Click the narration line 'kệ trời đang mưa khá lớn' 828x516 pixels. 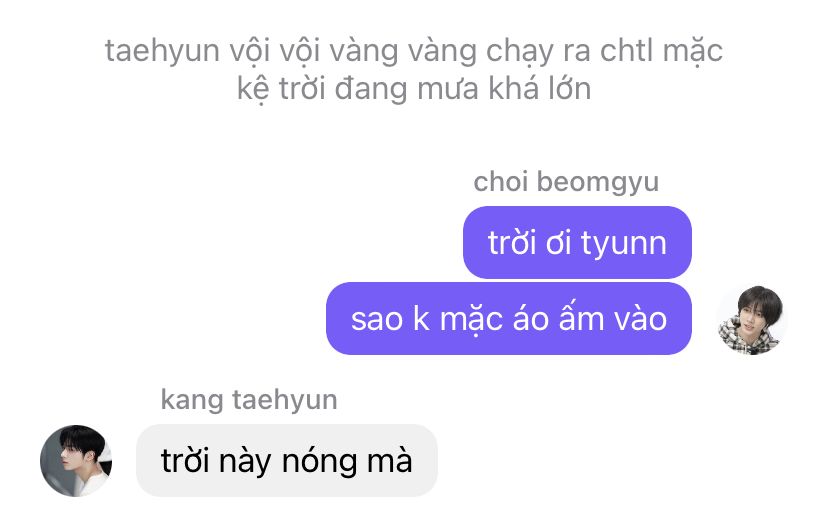[x=414, y=89]
